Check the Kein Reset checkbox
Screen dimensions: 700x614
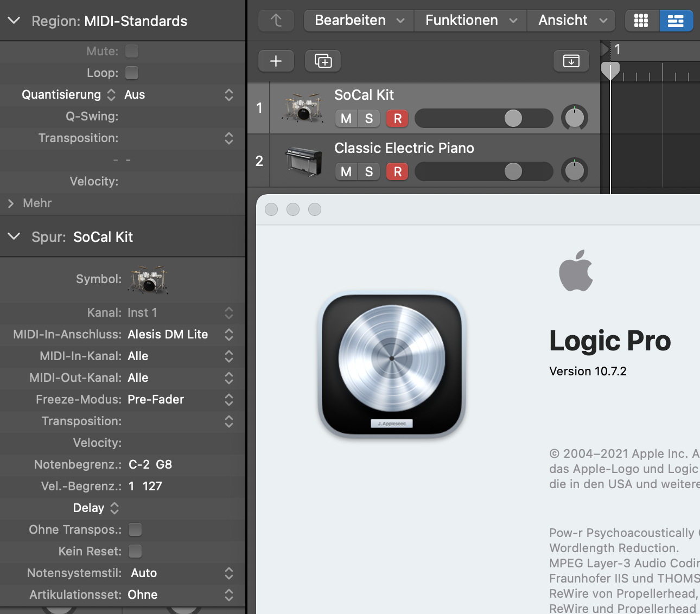(135, 551)
